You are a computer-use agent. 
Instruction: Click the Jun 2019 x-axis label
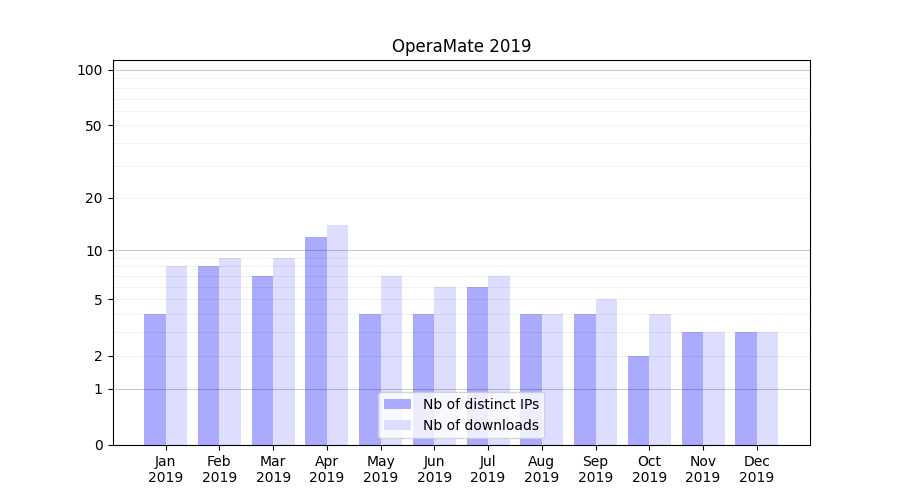(434, 469)
